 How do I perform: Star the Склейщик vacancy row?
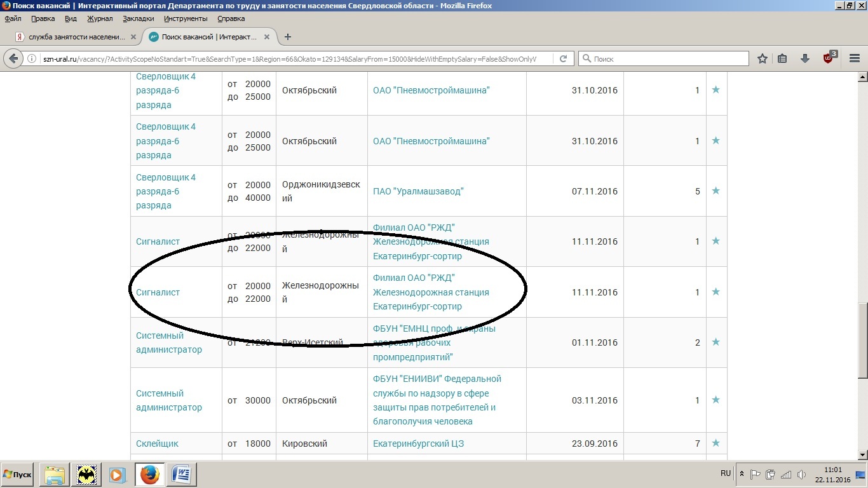[x=715, y=443]
